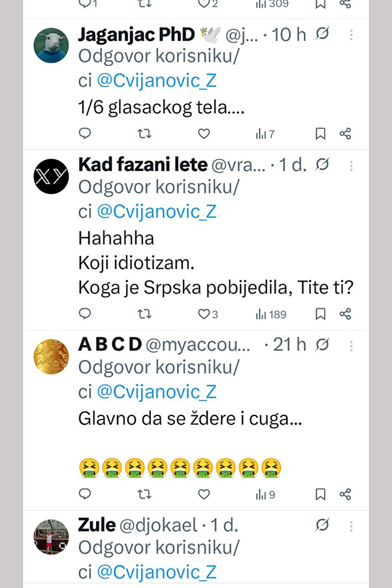
Task: Like the 'Koji idiotizam' tweet
Action: click(204, 314)
